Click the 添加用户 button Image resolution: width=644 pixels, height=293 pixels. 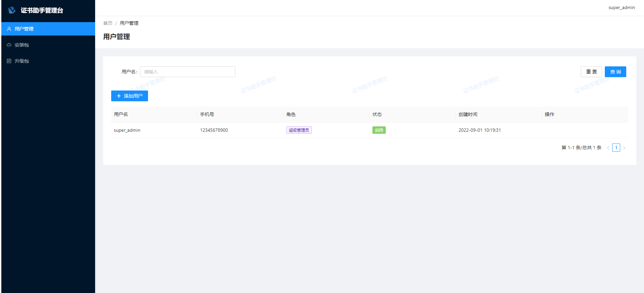(x=130, y=96)
